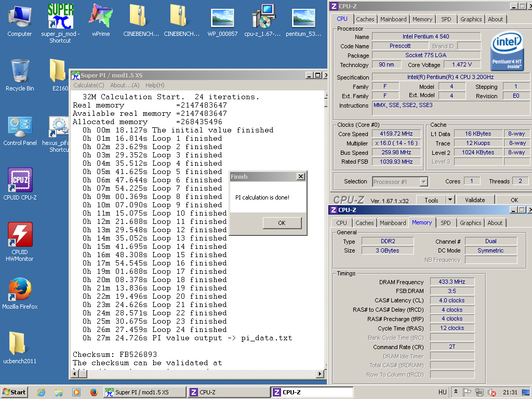Image resolution: width=532 pixels, height=399 pixels.
Task: Minimize the Super PI window
Action: click(x=309, y=75)
